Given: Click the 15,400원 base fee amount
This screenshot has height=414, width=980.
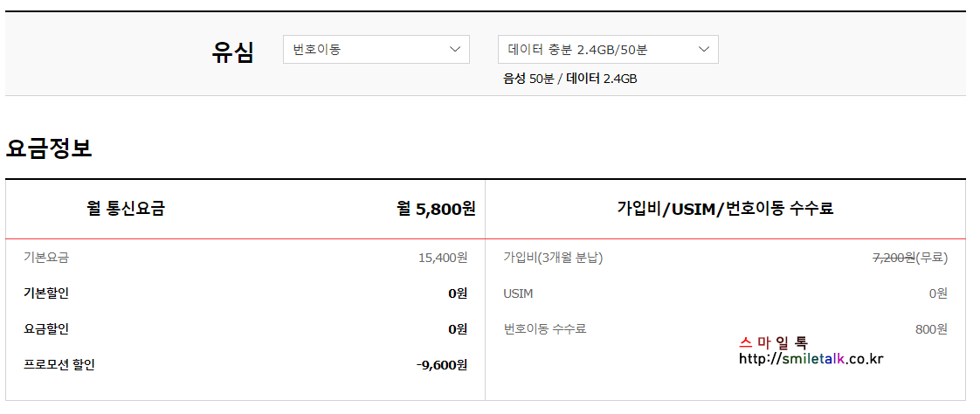Looking at the screenshot, I should [443, 257].
